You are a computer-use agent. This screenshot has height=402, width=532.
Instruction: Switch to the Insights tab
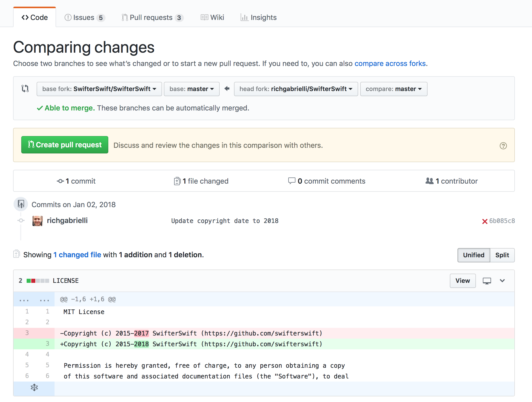pyautogui.click(x=259, y=17)
